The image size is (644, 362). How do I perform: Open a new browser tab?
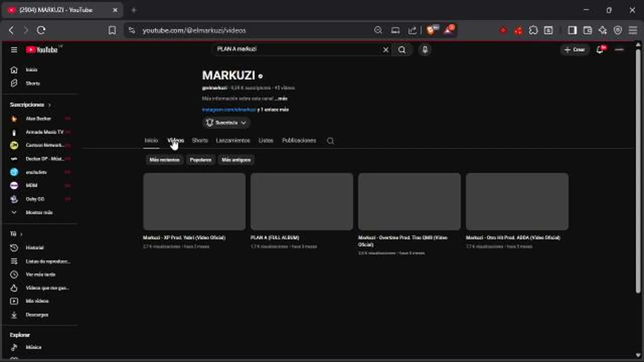click(x=134, y=10)
